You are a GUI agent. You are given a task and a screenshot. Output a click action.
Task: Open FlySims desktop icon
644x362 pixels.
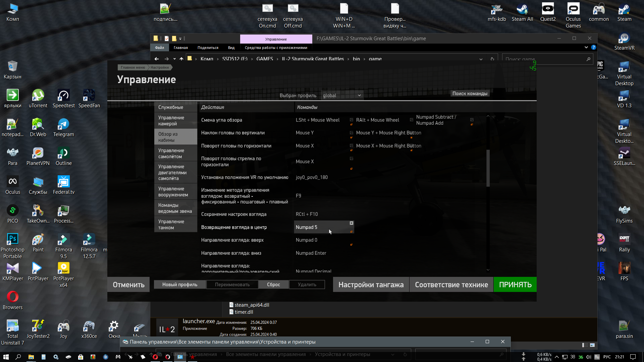click(624, 214)
